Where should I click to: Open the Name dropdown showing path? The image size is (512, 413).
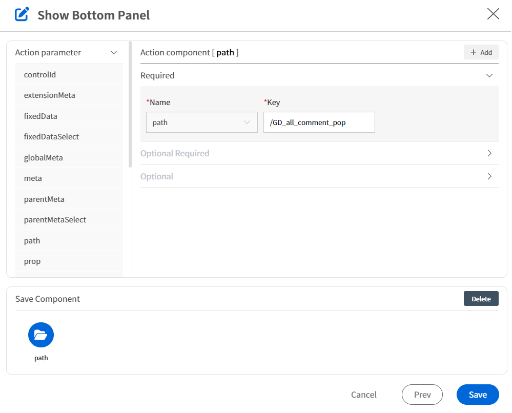pyautogui.click(x=202, y=122)
